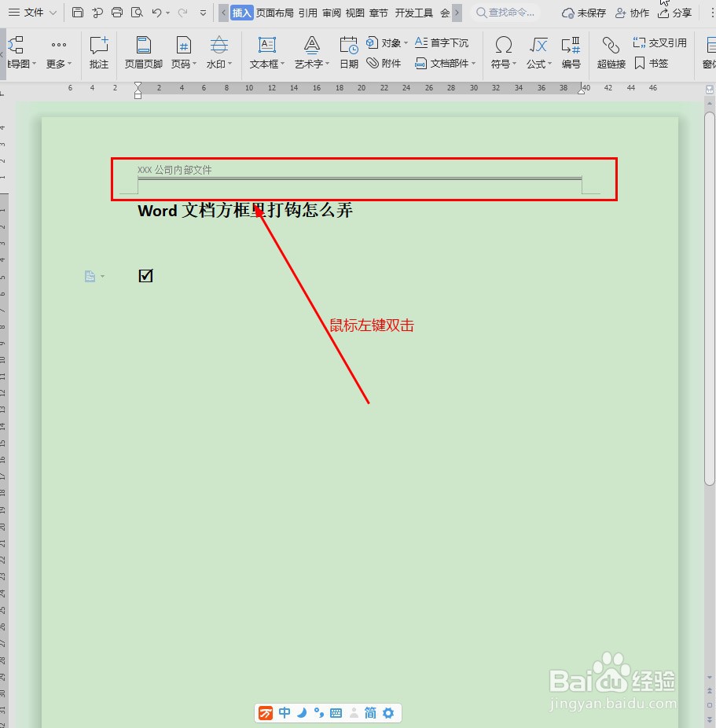Click the vertical scrollbar thumb
The height and width of the screenshot is (728, 716).
(x=710, y=299)
